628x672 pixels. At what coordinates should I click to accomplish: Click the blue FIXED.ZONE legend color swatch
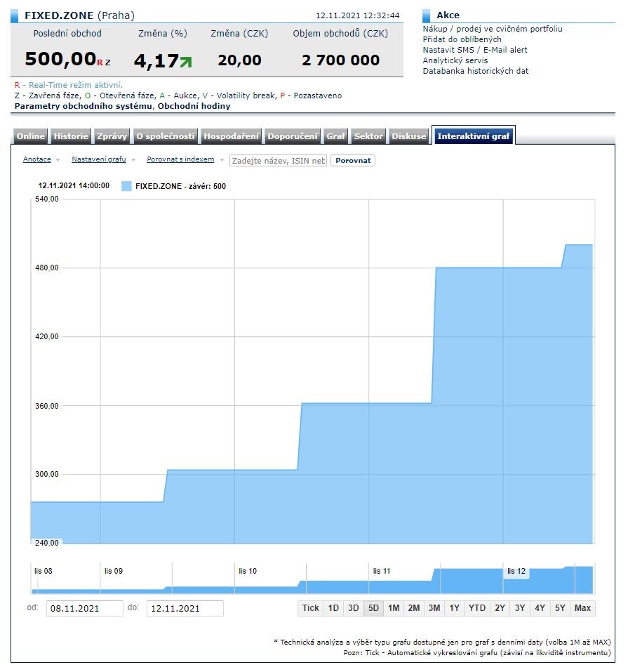(126, 186)
